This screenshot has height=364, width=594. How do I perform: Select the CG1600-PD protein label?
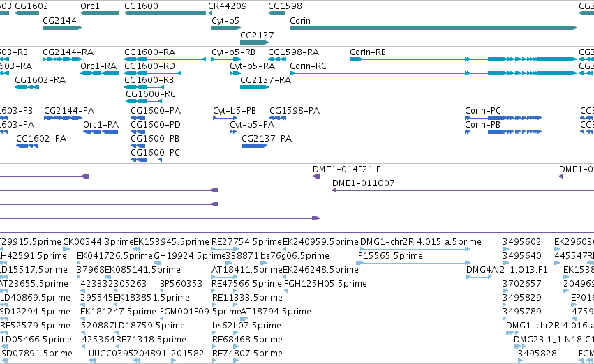(156, 125)
